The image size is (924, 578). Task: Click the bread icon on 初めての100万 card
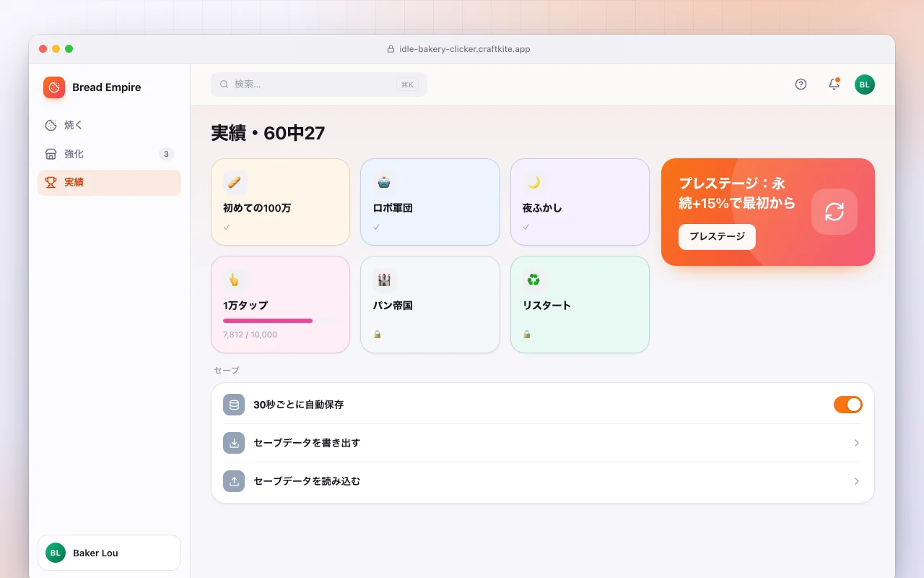(x=235, y=183)
